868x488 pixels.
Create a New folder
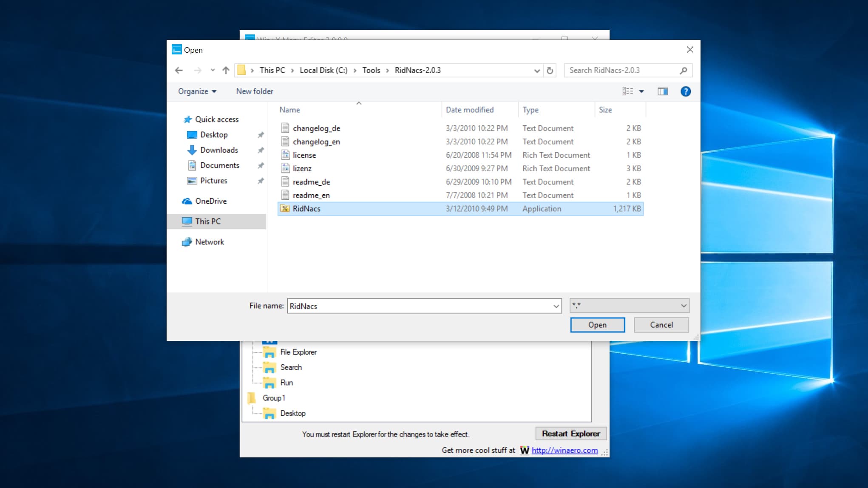pos(255,91)
